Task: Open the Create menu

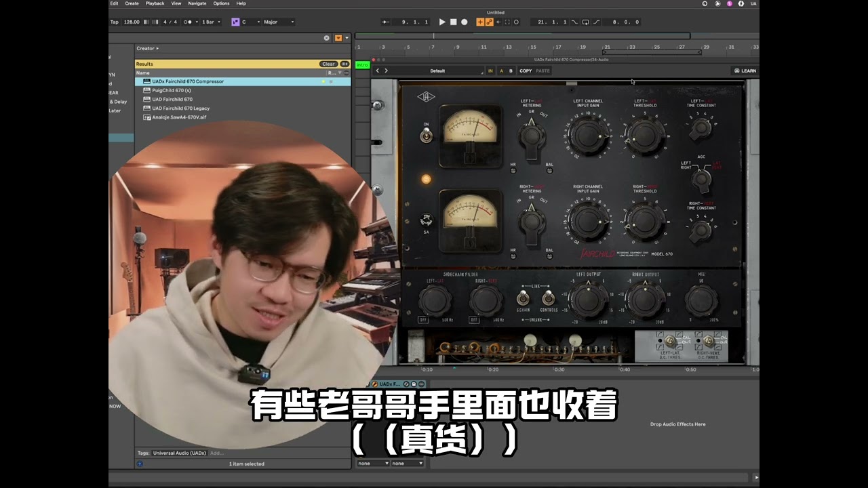Action: pos(130,3)
